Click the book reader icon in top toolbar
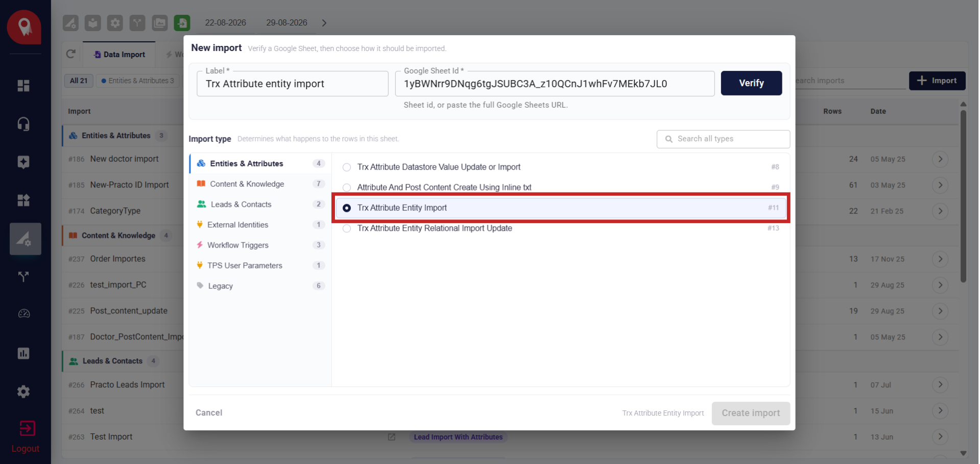The width and height of the screenshot is (980, 464). pos(92,23)
